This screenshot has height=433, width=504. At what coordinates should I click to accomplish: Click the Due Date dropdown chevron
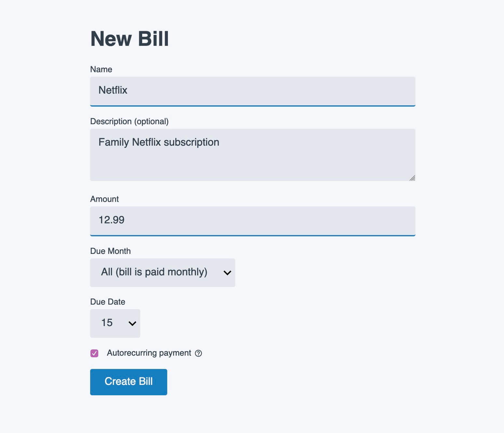click(x=132, y=323)
